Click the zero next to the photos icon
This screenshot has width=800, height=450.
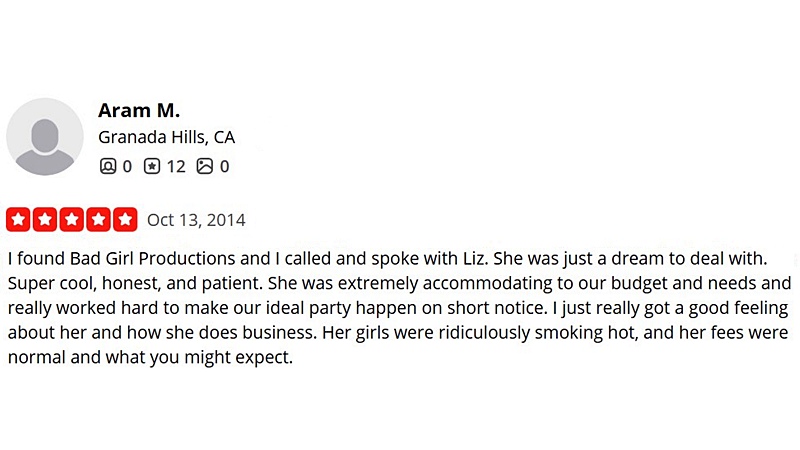pyautogui.click(x=224, y=166)
